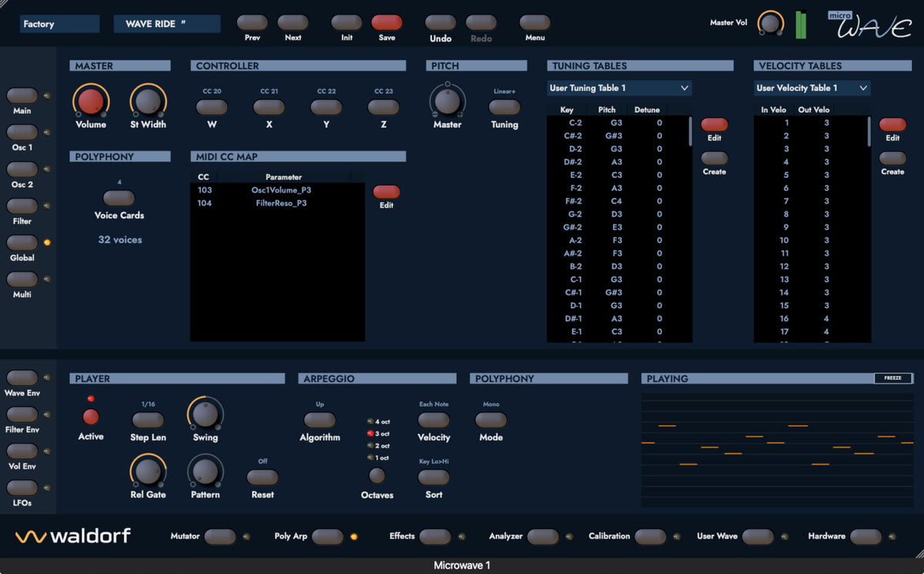This screenshot has width=924, height=574.
Task: Click the Reset Off selector button
Action: [263, 477]
